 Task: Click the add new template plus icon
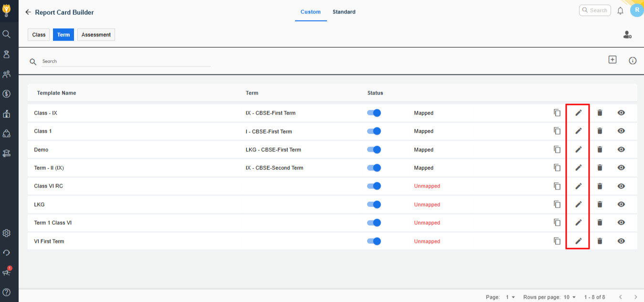point(612,60)
